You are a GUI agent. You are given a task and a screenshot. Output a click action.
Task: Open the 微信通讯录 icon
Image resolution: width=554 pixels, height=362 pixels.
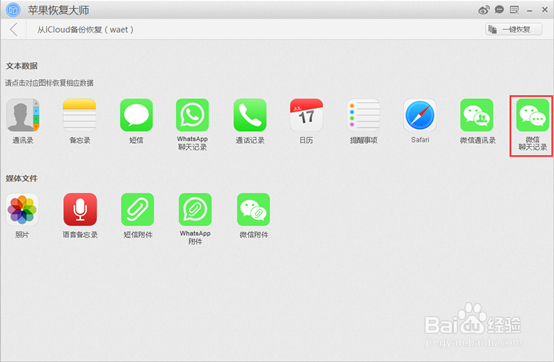click(477, 115)
